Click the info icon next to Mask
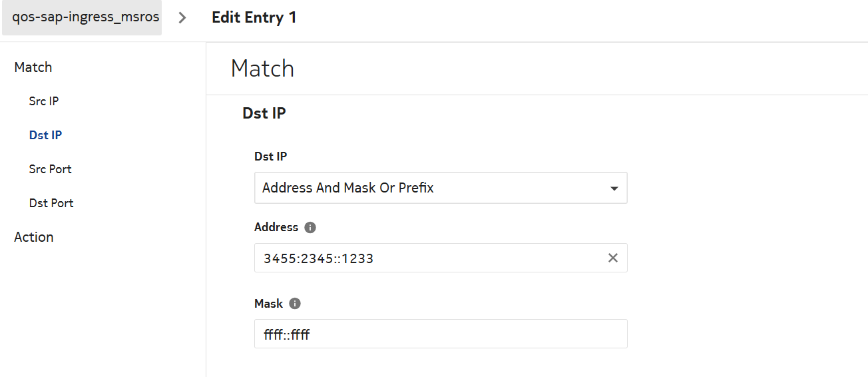 tap(295, 304)
